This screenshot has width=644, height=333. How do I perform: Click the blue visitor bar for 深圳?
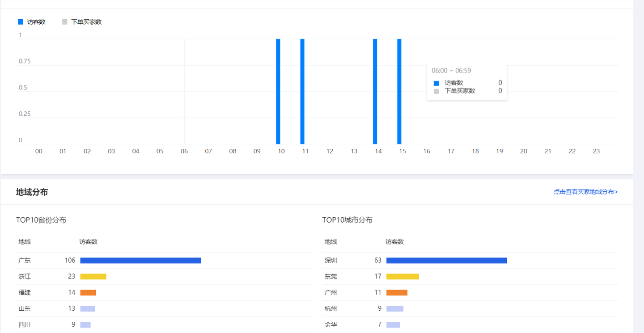tap(447, 261)
